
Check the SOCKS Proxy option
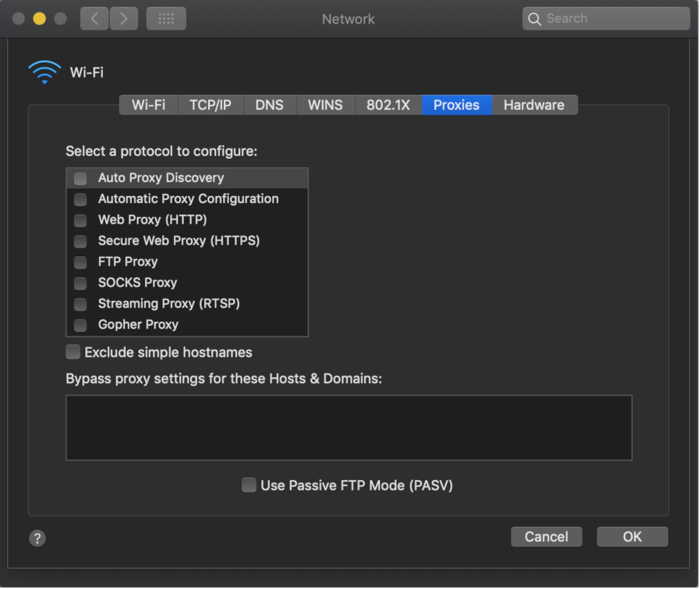80,283
